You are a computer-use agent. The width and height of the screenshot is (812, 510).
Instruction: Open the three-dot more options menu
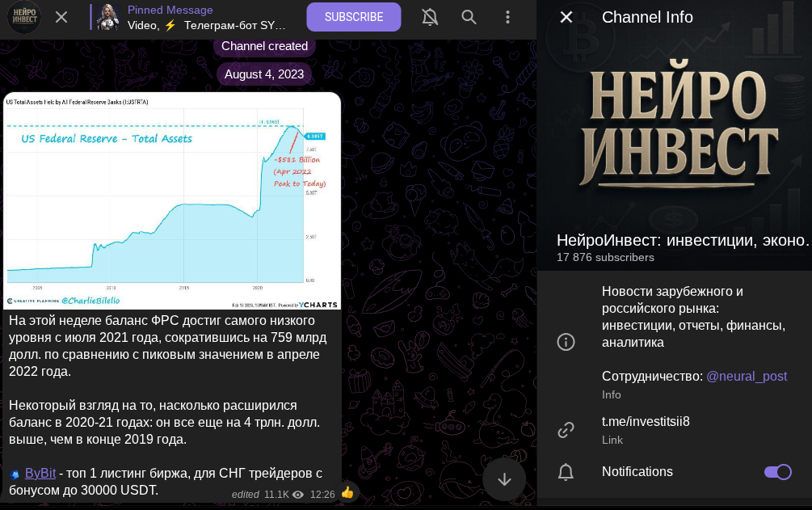click(507, 17)
